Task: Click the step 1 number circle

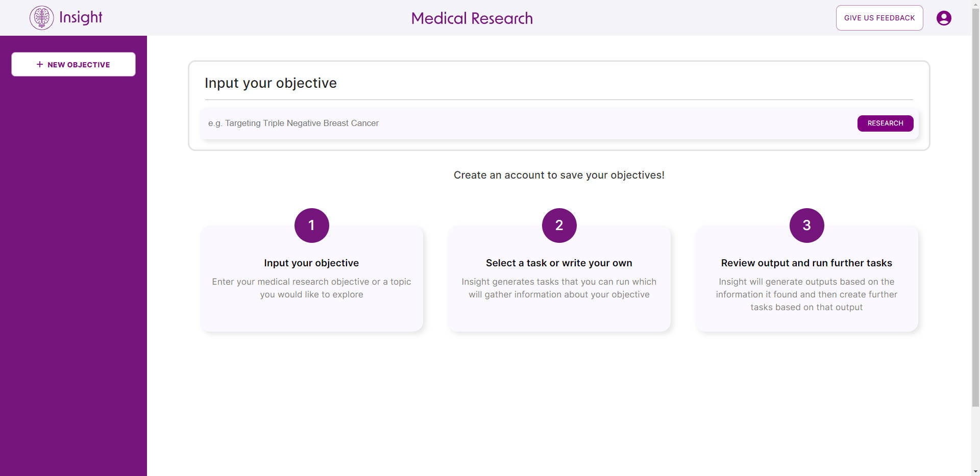Action: pos(311,225)
